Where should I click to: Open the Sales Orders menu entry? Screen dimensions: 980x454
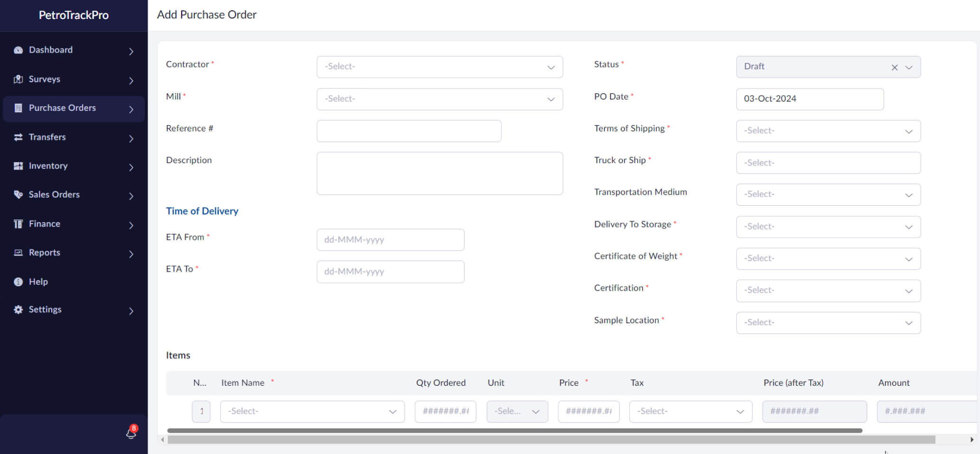pyautogui.click(x=54, y=195)
